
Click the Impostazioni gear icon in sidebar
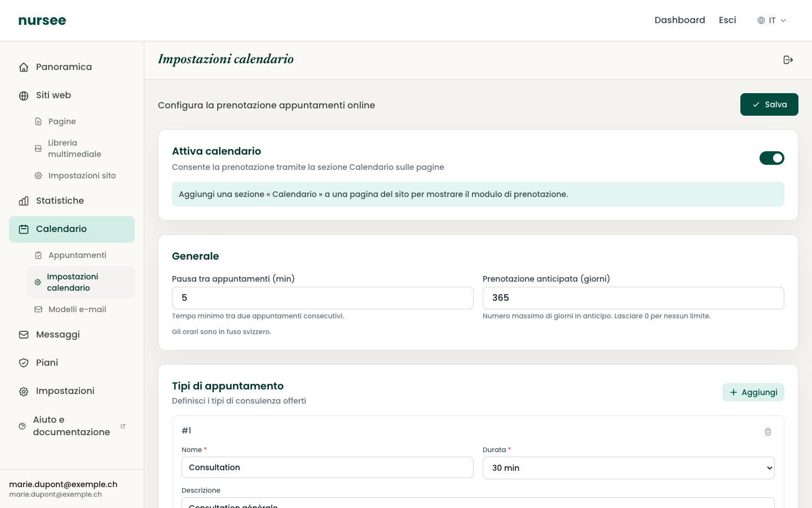(24, 392)
